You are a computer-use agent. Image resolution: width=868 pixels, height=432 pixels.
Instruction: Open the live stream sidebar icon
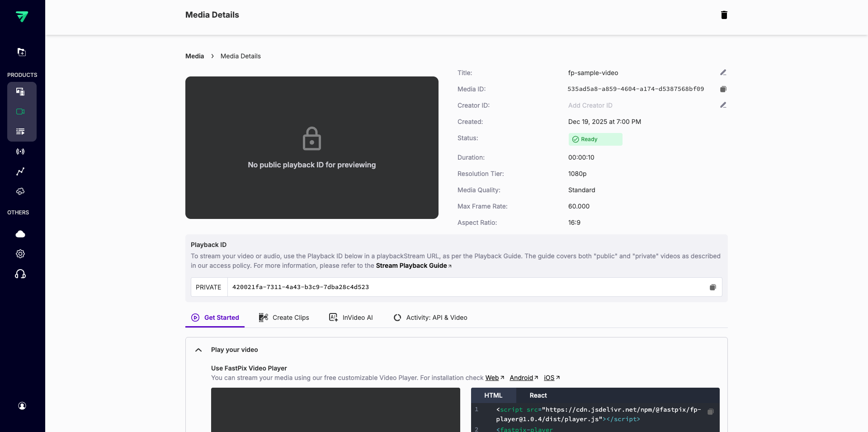(20, 152)
